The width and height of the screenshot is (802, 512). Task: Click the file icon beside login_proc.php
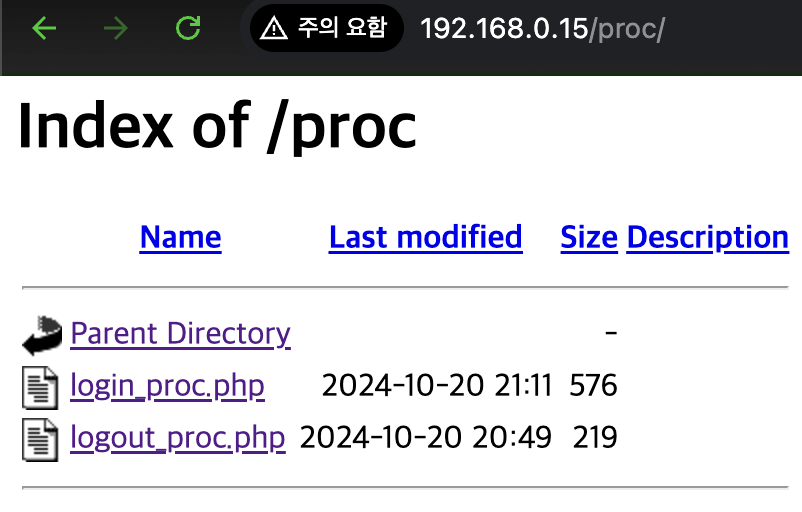pyautogui.click(x=40, y=387)
